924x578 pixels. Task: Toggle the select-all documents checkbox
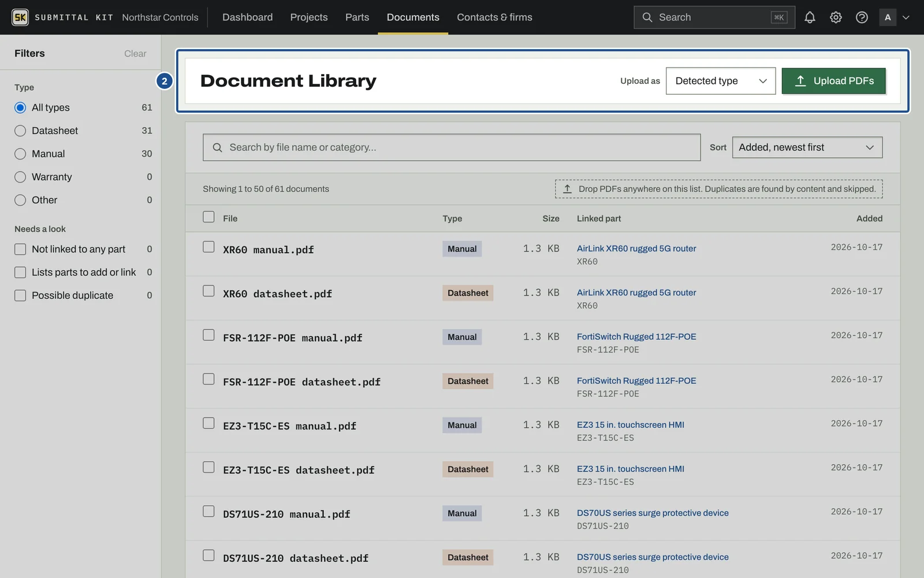pos(208,217)
